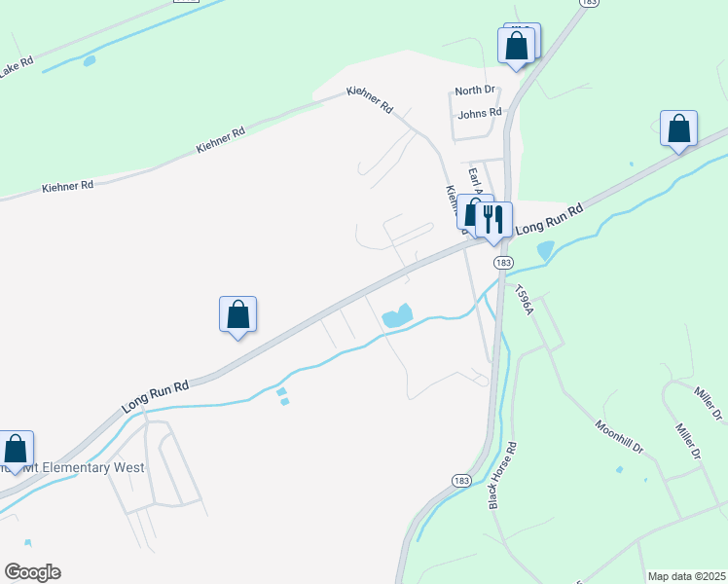Click the pond south of Long Run Rd

[397, 316]
